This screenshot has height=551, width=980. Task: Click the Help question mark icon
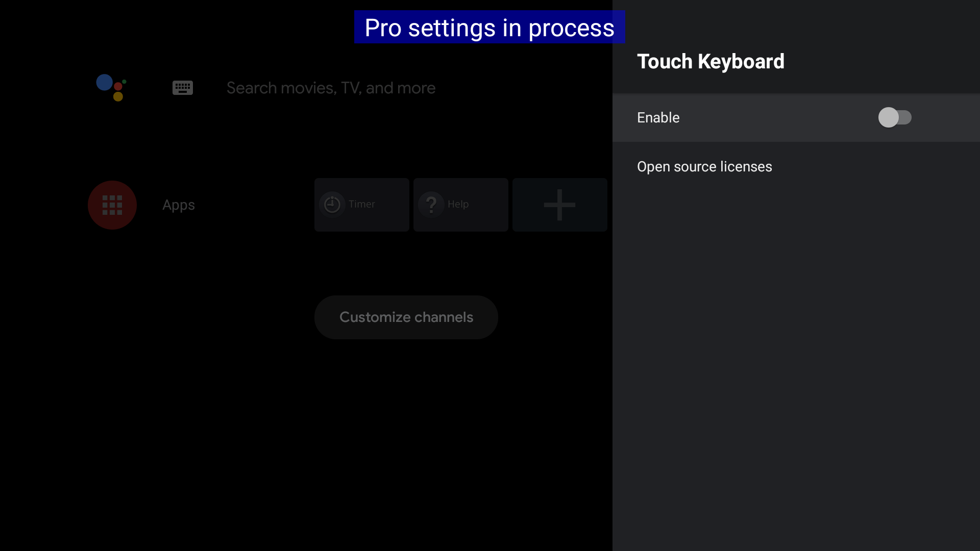(x=431, y=205)
